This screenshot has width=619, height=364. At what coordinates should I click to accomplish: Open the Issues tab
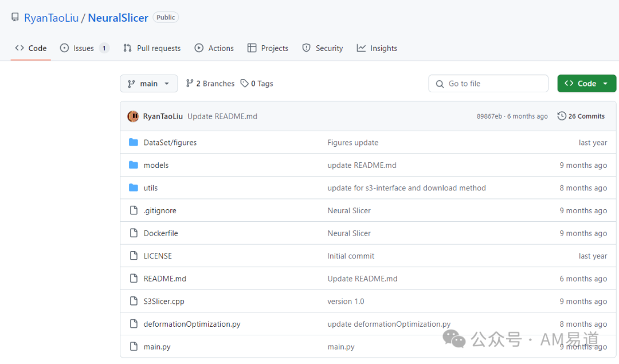click(x=84, y=48)
